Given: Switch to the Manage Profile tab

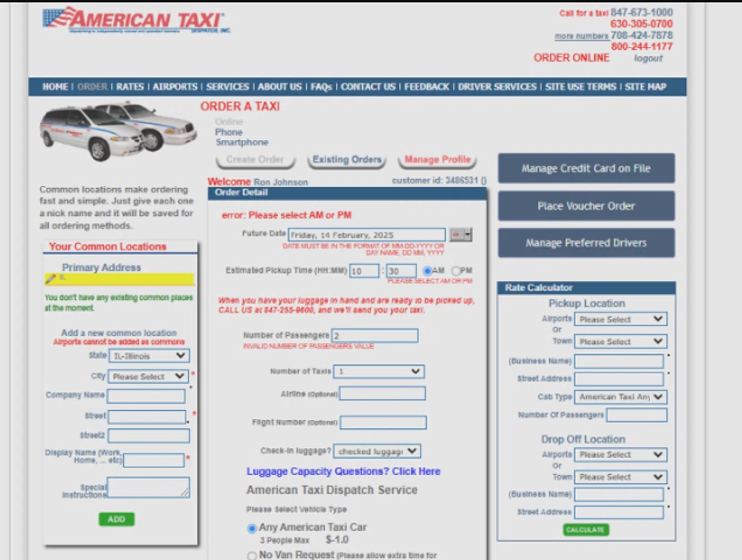Looking at the screenshot, I should pos(437,160).
